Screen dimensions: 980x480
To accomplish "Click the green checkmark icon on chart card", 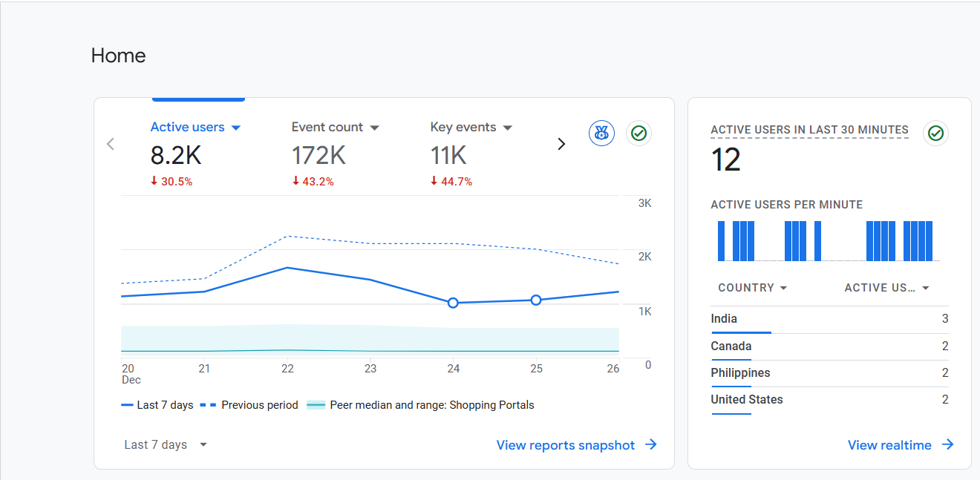I will click(638, 134).
